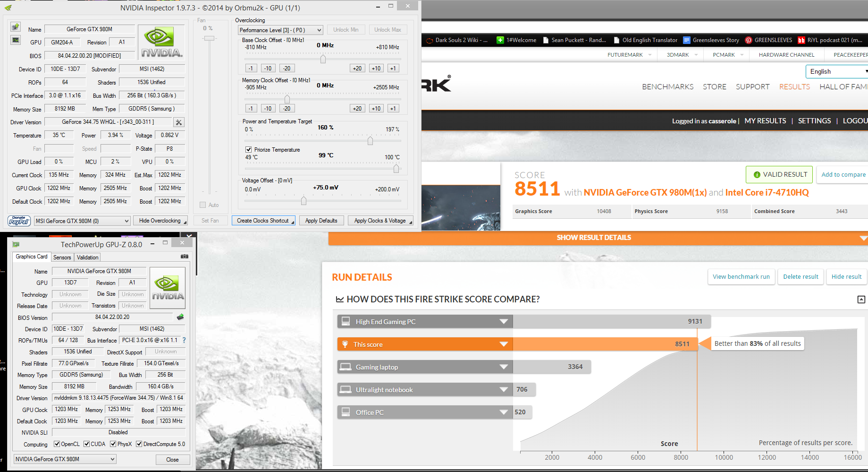The height and width of the screenshot is (472, 868).
Task: Toggle the CUDA checkbox in GPU-Z
Action: (87, 444)
